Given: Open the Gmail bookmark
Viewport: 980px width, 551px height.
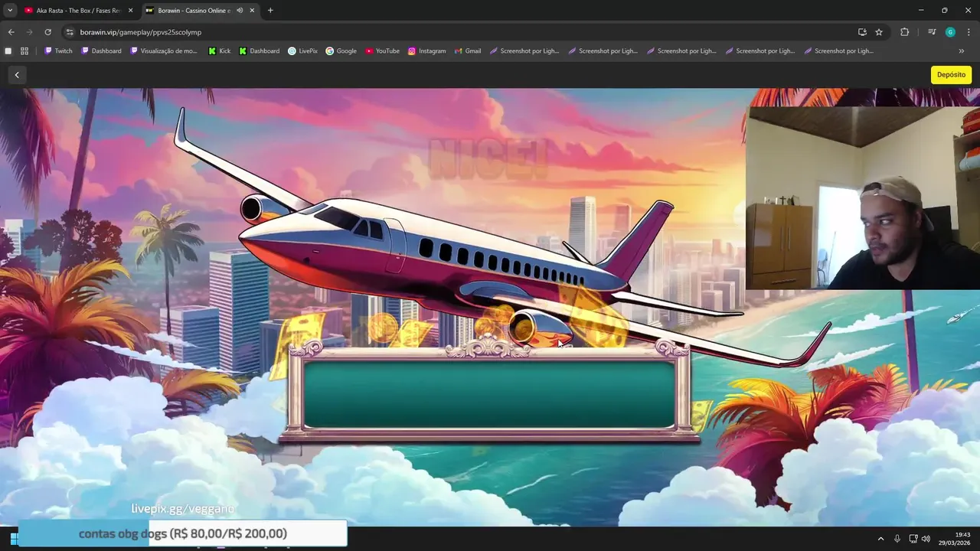Looking at the screenshot, I should click(x=467, y=51).
